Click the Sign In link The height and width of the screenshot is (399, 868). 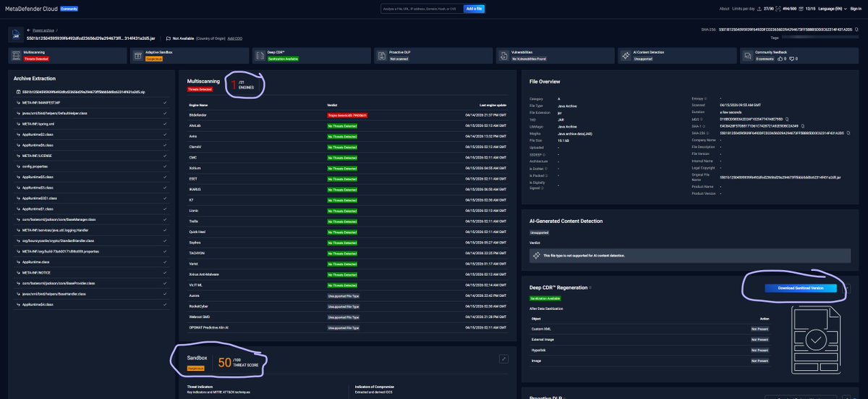855,9
